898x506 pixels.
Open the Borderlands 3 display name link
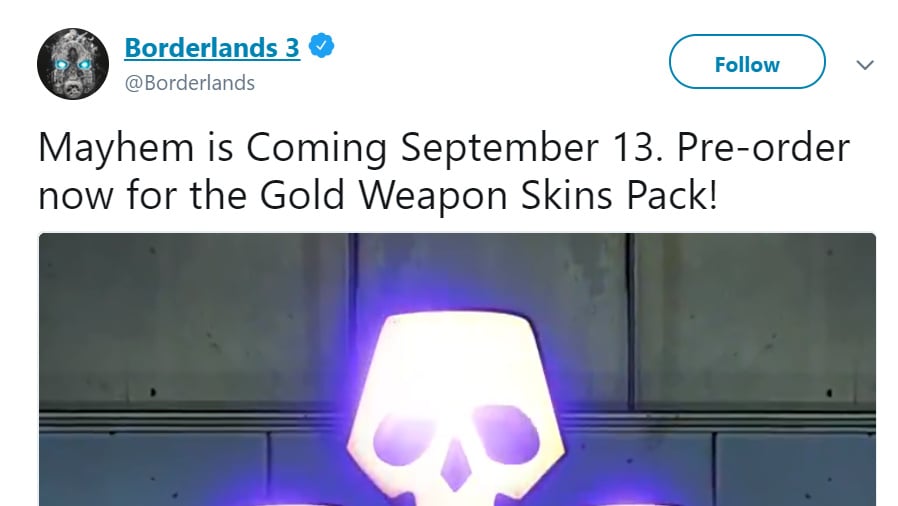click(212, 47)
